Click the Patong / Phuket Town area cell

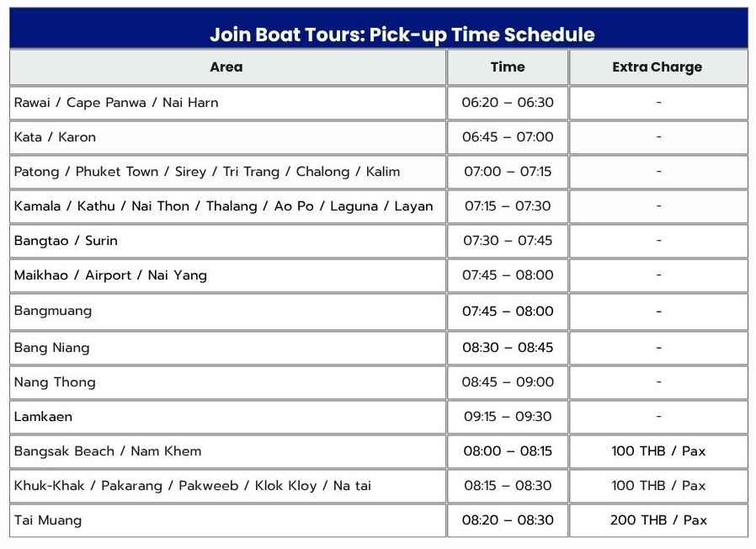(207, 172)
